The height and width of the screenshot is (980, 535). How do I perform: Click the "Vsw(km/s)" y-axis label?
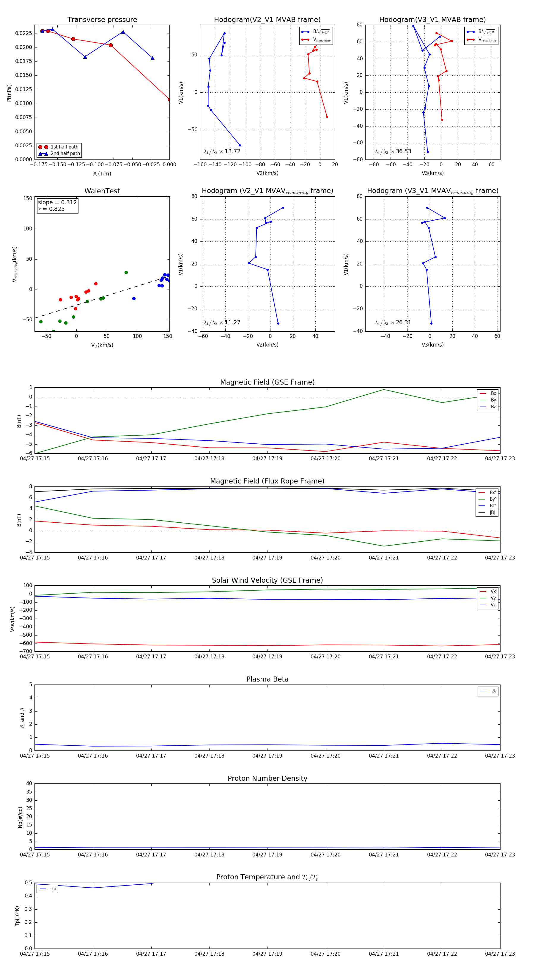[12, 619]
